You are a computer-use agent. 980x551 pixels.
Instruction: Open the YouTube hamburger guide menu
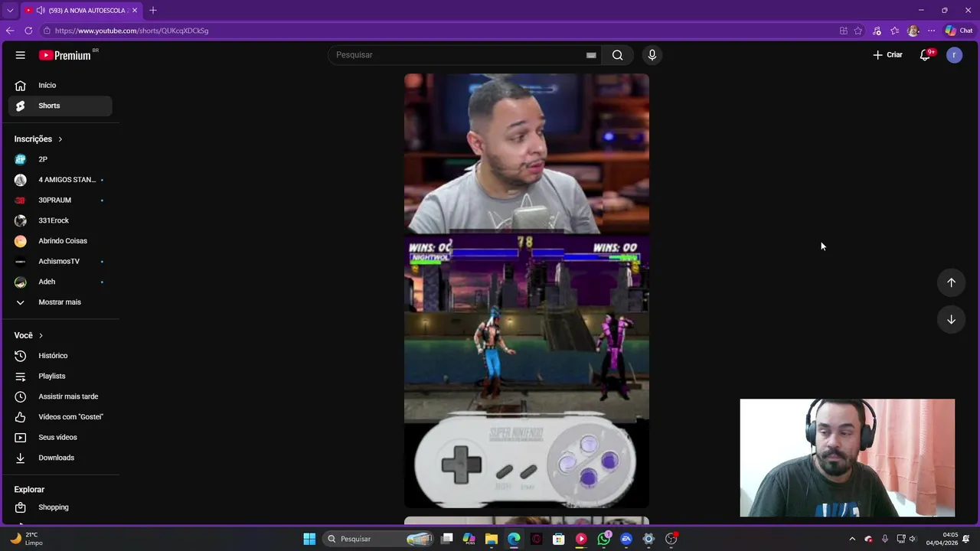[x=21, y=55]
